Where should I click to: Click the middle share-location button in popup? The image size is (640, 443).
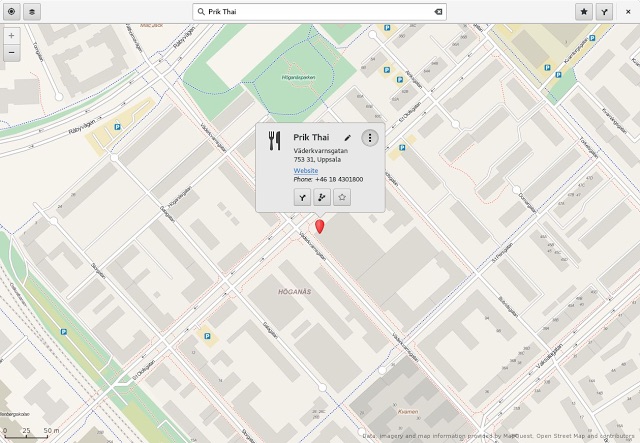coord(322,197)
